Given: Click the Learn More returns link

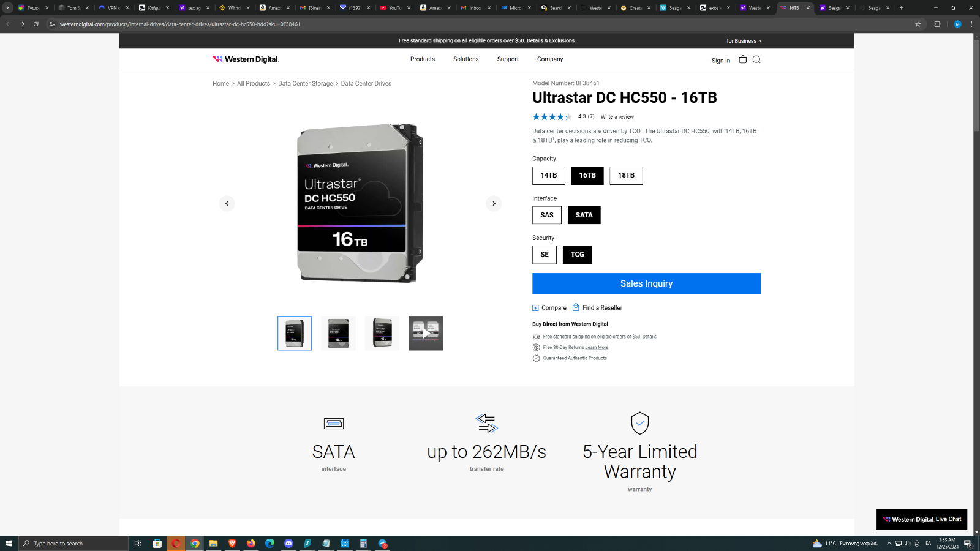Looking at the screenshot, I should tap(597, 348).
